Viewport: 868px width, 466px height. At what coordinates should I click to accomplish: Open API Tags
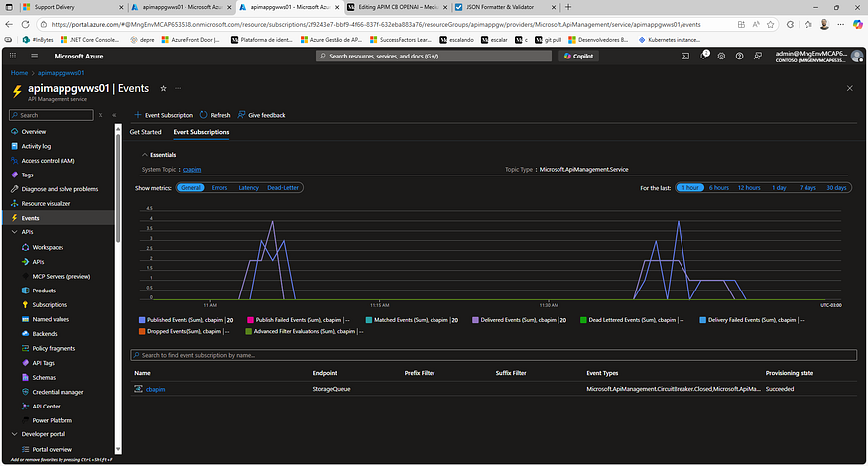coord(43,363)
